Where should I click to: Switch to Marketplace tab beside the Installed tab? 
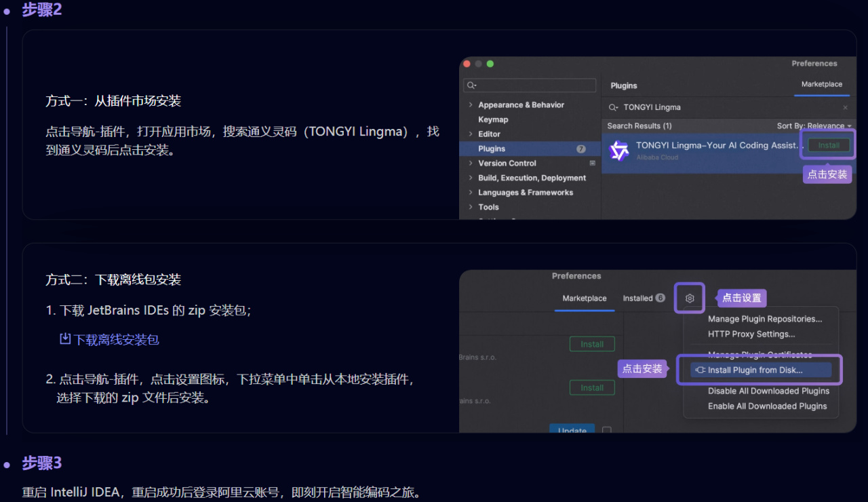tap(585, 298)
